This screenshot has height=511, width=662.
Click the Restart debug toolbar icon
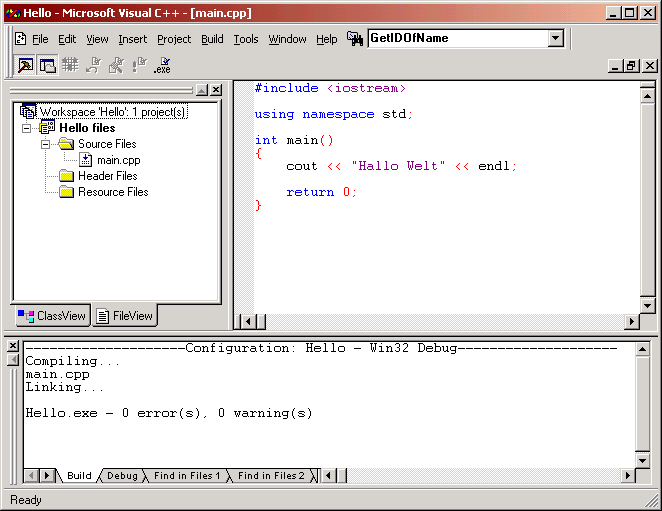[x=94, y=65]
